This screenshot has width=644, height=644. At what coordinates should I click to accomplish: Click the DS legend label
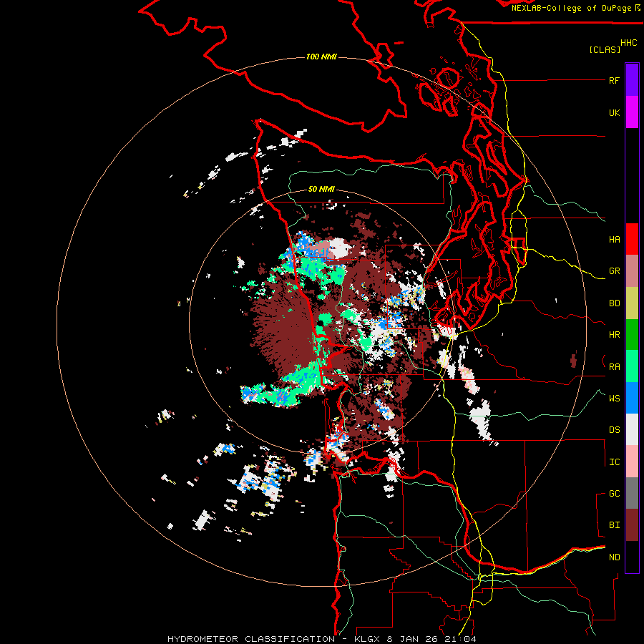click(614, 430)
